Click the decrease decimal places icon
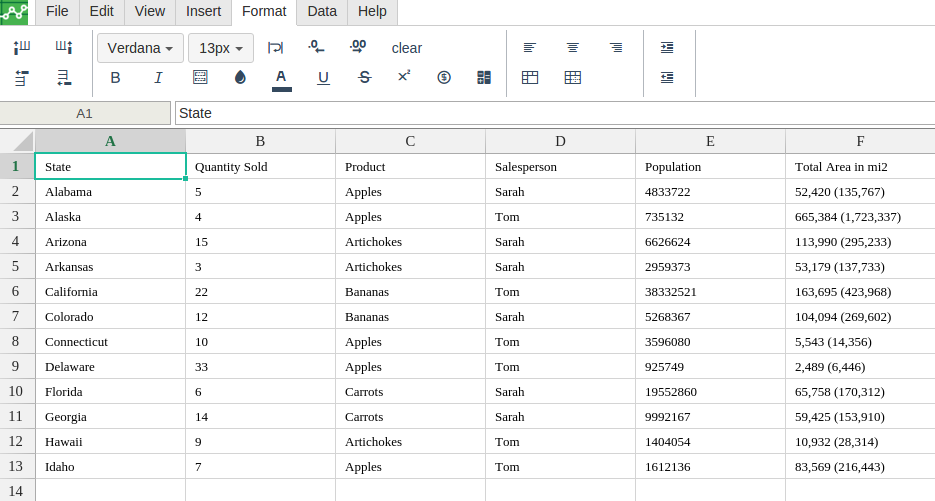The image size is (935, 501). [316, 47]
